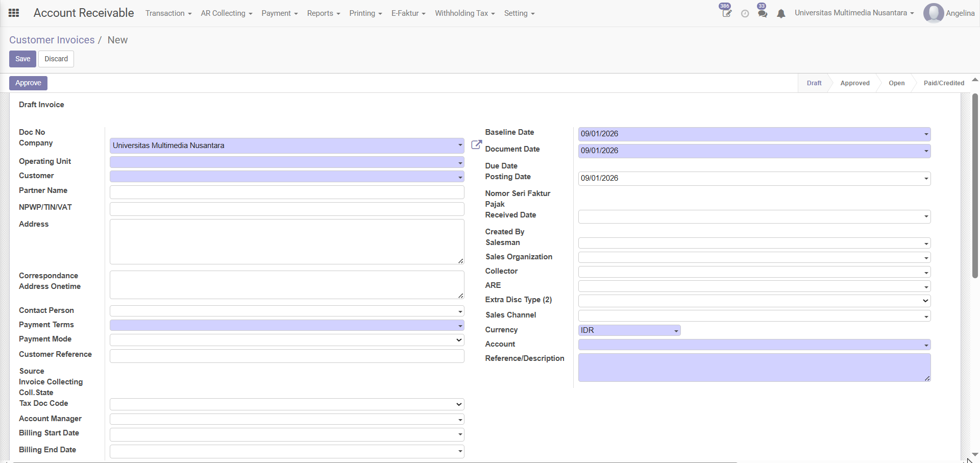The width and height of the screenshot is (980, 463).
Task: Open the E-Faktur menu
Action: [x=408, y=13]
